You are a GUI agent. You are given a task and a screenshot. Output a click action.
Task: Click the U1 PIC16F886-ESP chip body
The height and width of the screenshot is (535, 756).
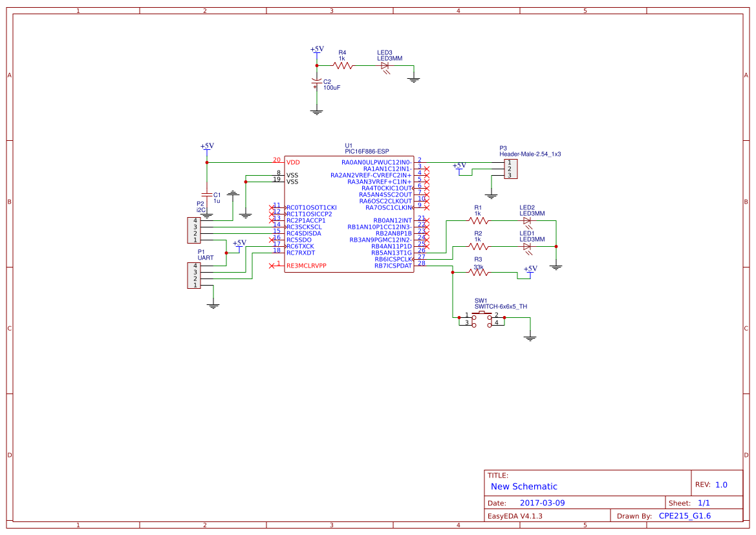pos(349,214)
